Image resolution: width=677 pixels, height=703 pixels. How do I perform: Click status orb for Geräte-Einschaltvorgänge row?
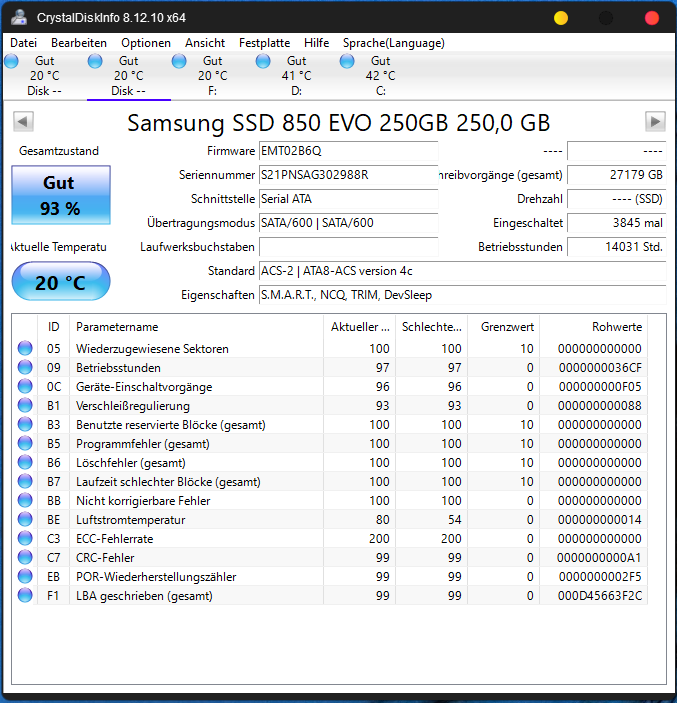[x=25, y=386]
